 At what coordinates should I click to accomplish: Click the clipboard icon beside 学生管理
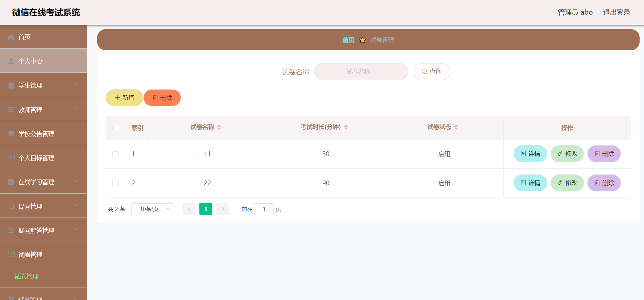[x=11, y=85]
